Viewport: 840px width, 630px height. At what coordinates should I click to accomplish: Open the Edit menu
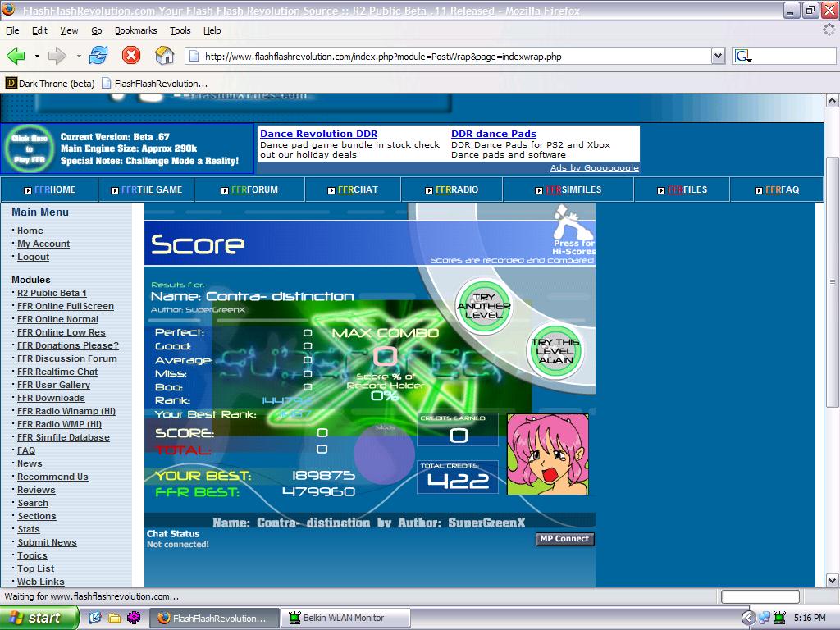[x=39, y=30]
